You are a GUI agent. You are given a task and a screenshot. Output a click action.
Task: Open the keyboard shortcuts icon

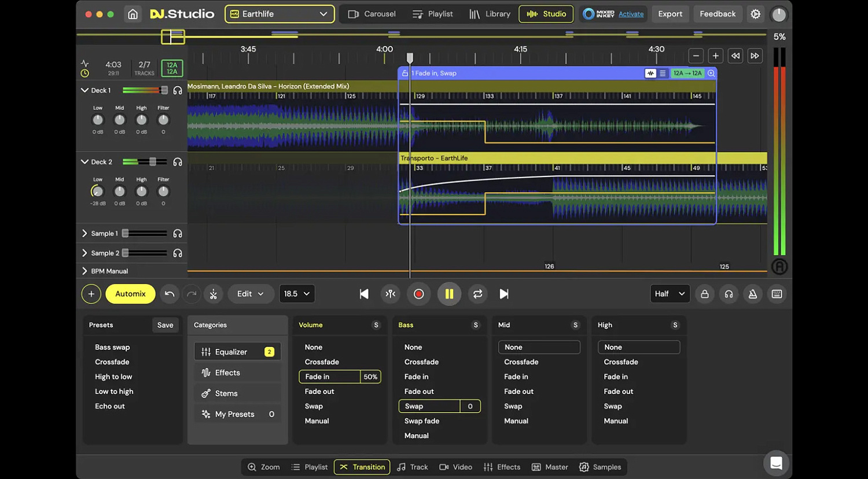pos(777,294)
